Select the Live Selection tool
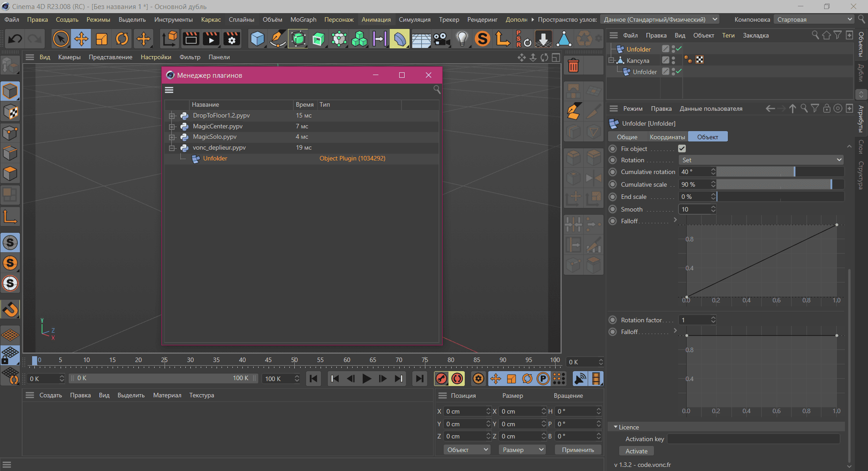The image size is (868, 471). click(x=61, y=39)
